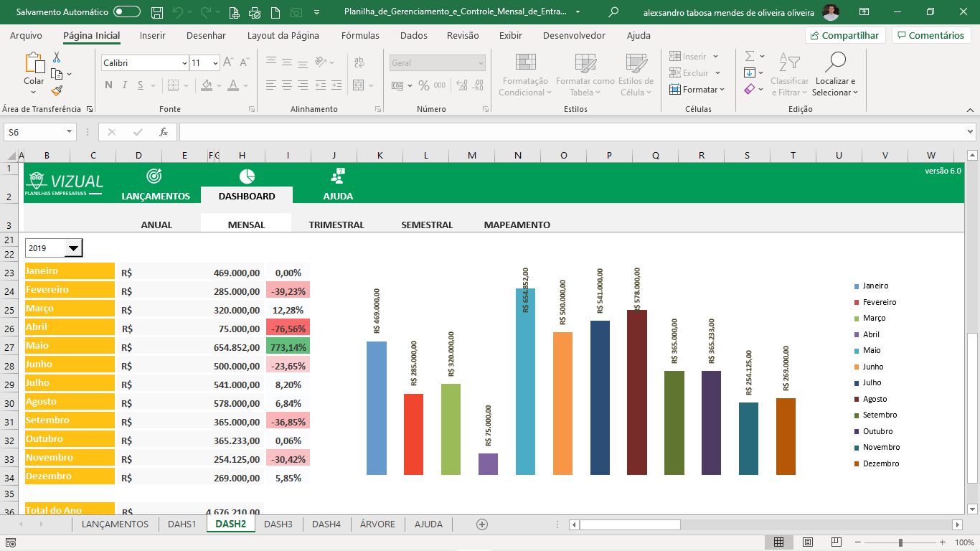Image resolution: width=980 pixels, height=551 pixels.
Task: Click the percent style icon
Action: click(x=424, y=85)
